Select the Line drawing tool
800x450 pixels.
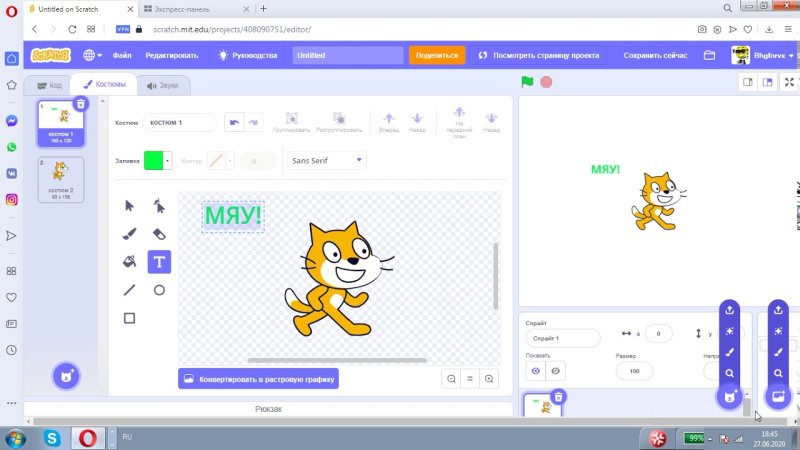click(129, 290)
